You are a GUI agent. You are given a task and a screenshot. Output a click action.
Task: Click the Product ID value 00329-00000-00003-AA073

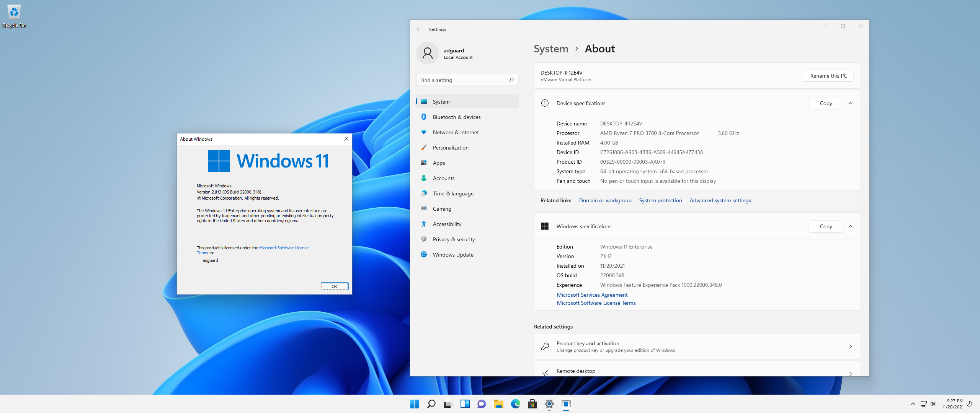pos(633,162)
